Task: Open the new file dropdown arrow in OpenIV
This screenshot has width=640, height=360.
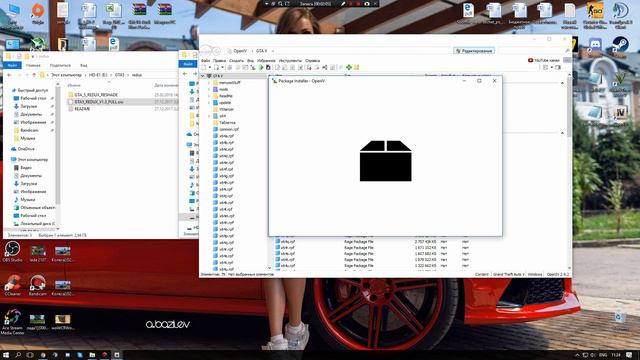Action: click(x=209, y=67)
